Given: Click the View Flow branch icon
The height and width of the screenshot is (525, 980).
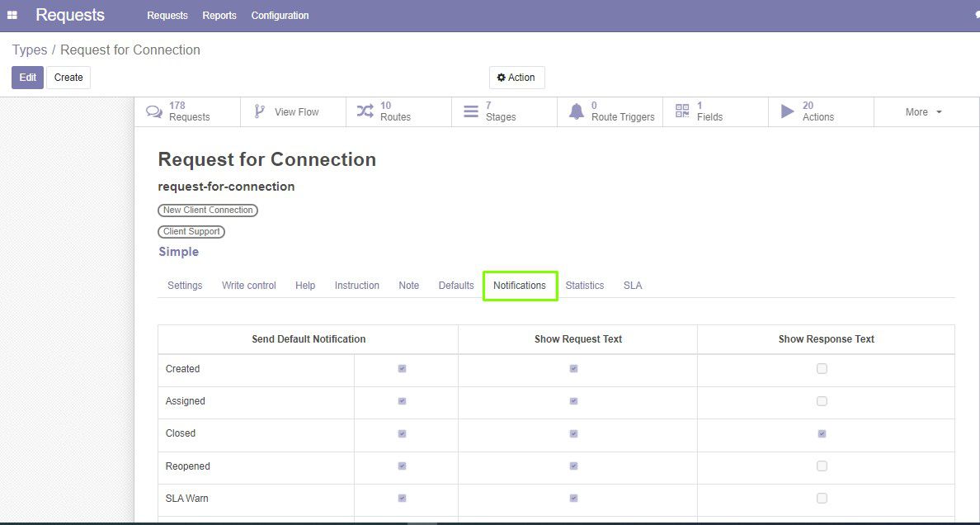Looking at the screenshot, I should coord(259,111).
